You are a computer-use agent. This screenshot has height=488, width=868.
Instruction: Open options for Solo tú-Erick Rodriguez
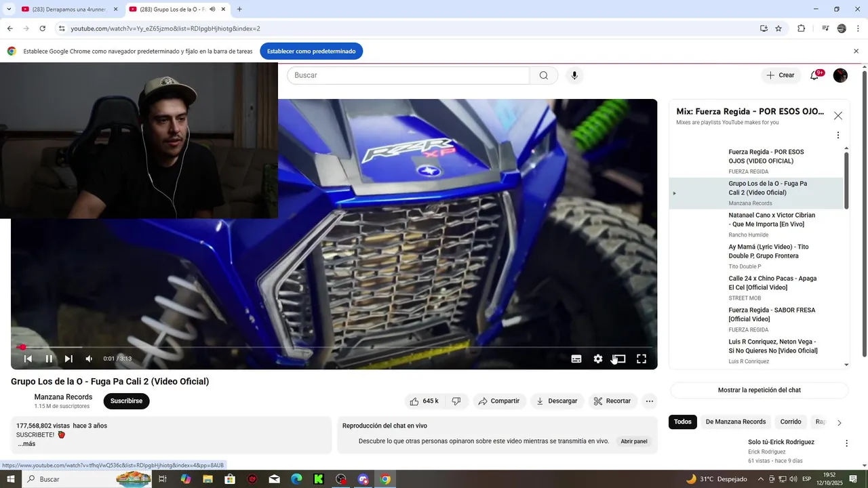846,443
